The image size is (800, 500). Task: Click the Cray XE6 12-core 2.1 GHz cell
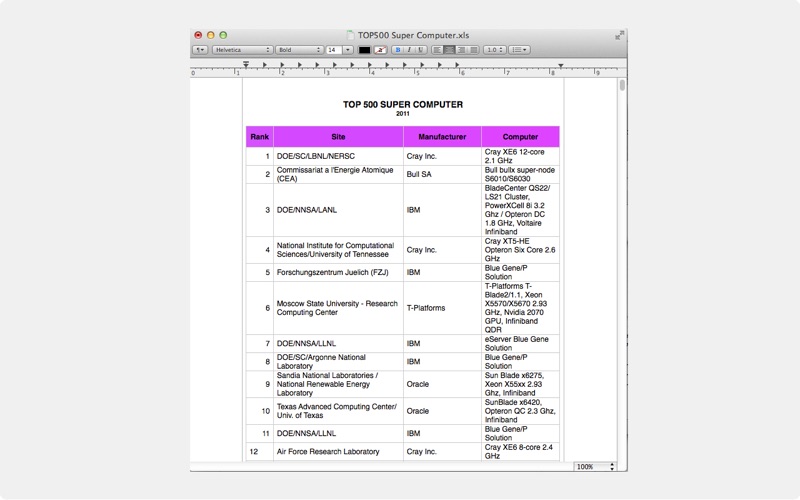[520, 156]
